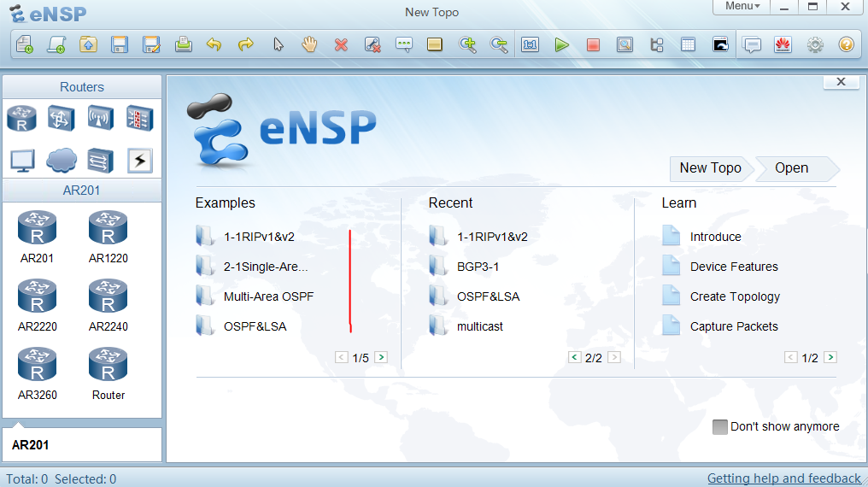
Task: Click the New Topology toolbar icon
Action: [25, 44]
